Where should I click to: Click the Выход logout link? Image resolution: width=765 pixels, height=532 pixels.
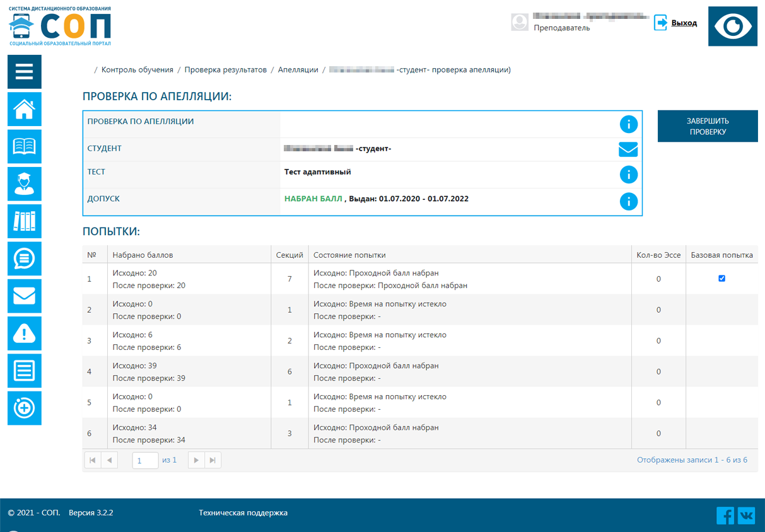[684, 23]
